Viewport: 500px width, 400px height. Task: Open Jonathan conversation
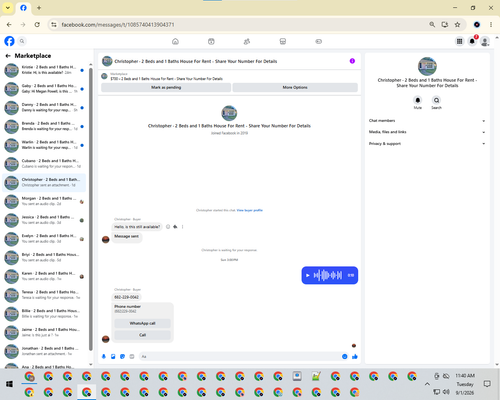point(44,351)
